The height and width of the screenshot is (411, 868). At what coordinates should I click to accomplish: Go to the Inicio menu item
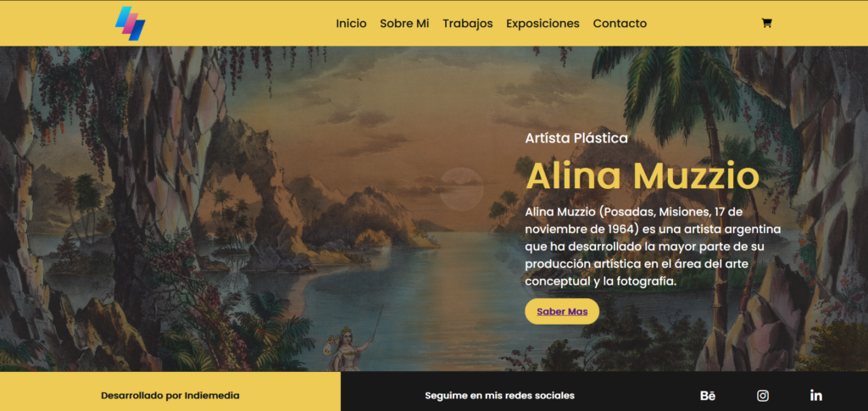pos(351,23)
